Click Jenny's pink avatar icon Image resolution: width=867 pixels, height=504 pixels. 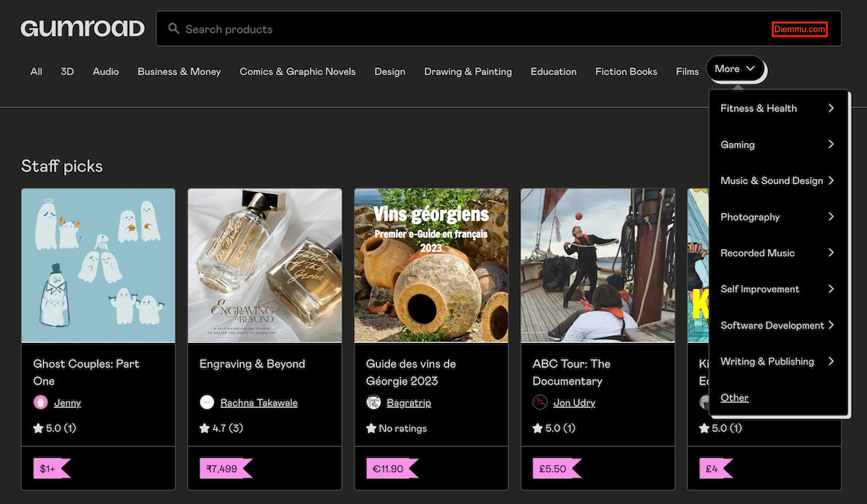pyautogui.click(x=40, y=402)
